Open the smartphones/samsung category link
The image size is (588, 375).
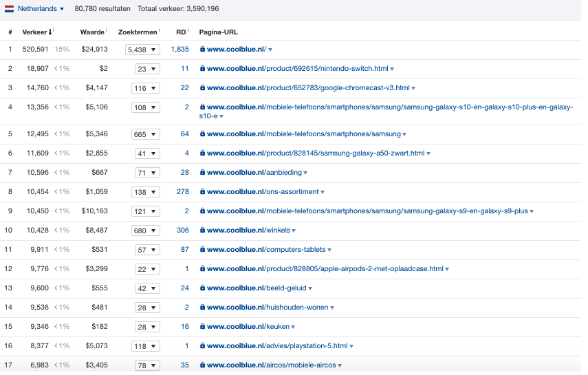coord(304,134)
